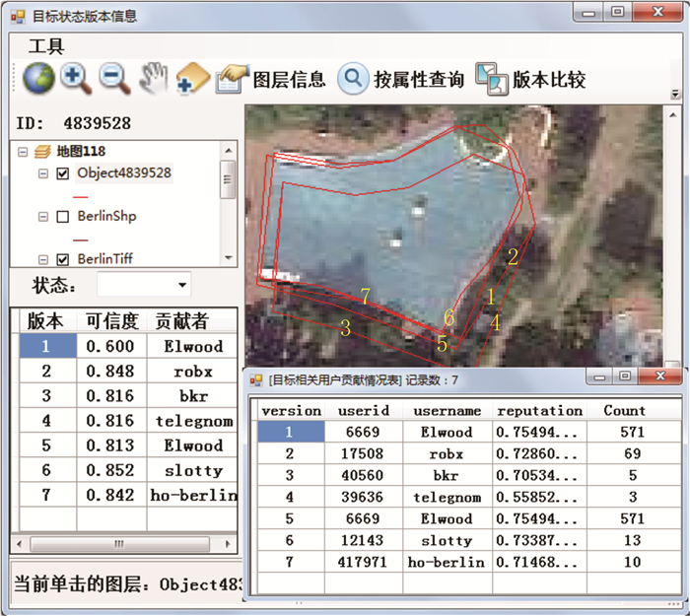This screenshot has height=616, width=690.
Task: Click the add layer icon
Action: pyautogui.click(x=192, y=78)
